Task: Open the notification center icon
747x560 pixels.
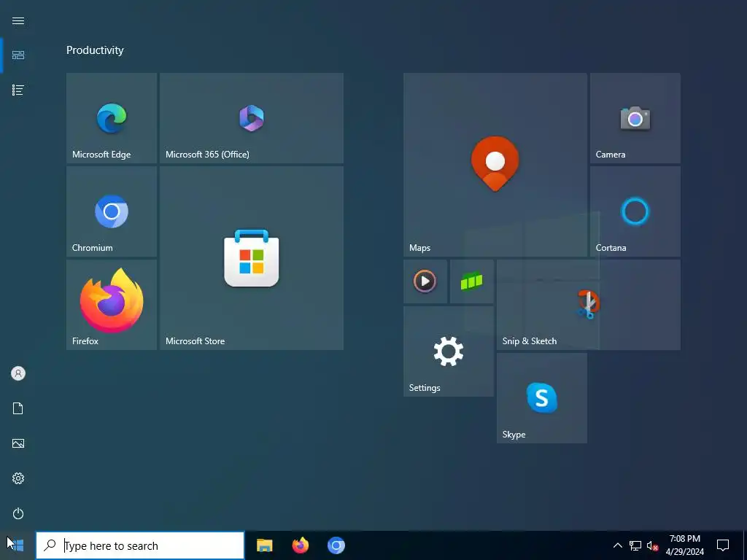Action: click(723, 545)
